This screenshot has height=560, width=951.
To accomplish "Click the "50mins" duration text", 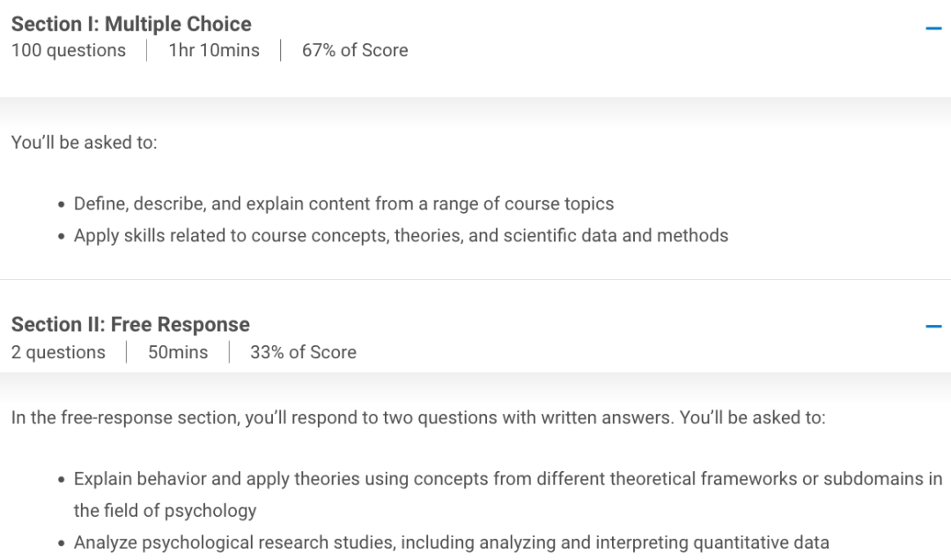I will 178,352.
